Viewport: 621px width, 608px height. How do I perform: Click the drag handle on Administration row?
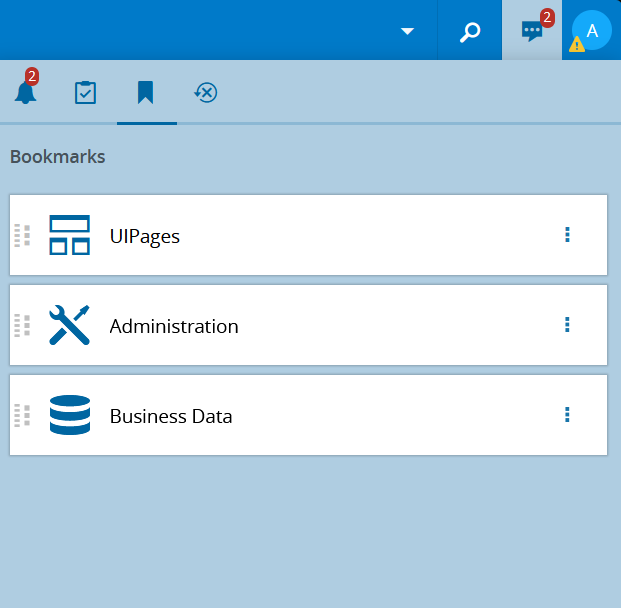pos(22,325)
